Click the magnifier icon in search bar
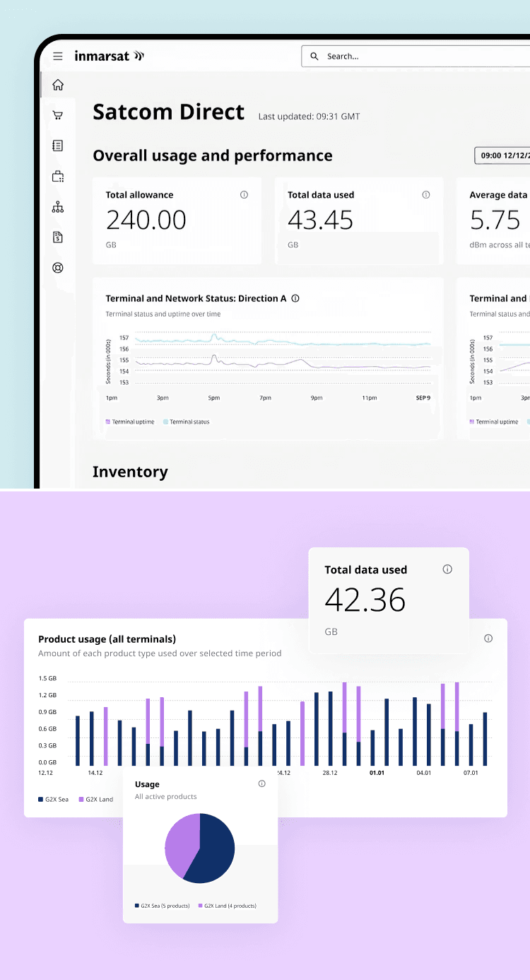Image resolution: width=530 pixels, height=980 pixels. click(x=314, y=57)
